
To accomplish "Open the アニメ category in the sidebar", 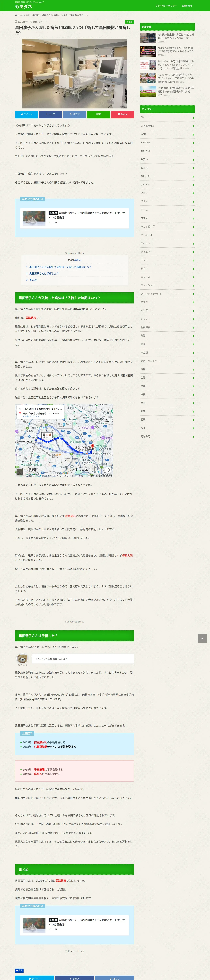I will (167, 193).
